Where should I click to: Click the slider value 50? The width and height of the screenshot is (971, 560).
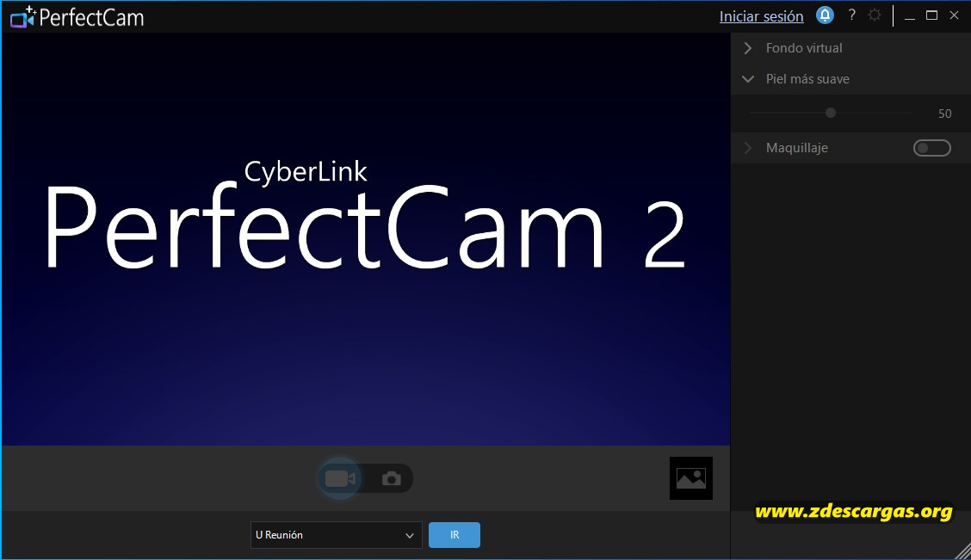(944, 114)
